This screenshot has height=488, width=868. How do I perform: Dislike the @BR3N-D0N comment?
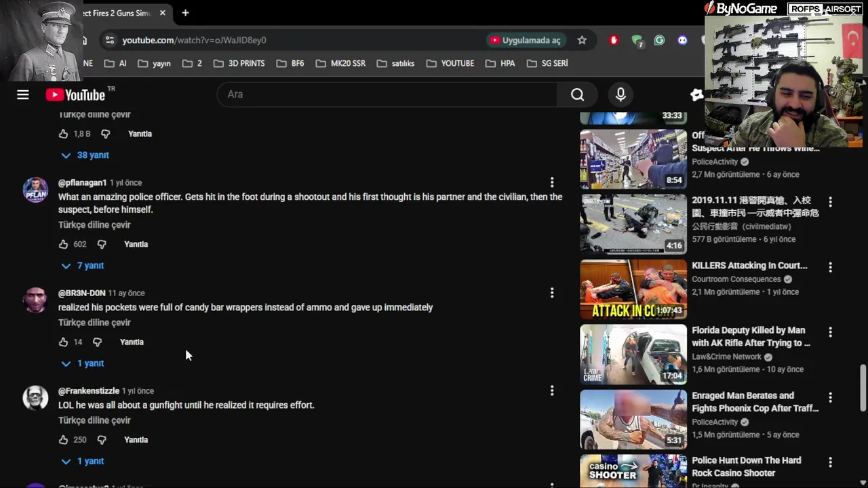pos(97,342)
